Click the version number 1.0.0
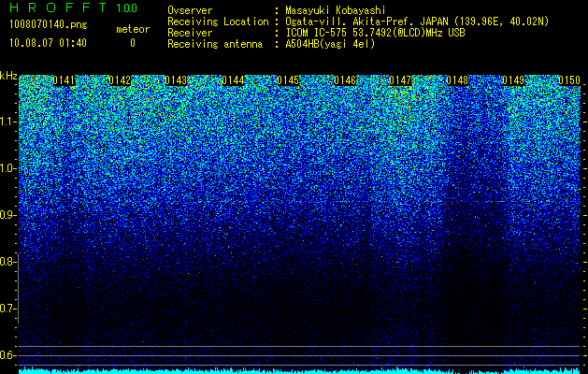This screenshot has width=588, height=374. pos(127,7)
